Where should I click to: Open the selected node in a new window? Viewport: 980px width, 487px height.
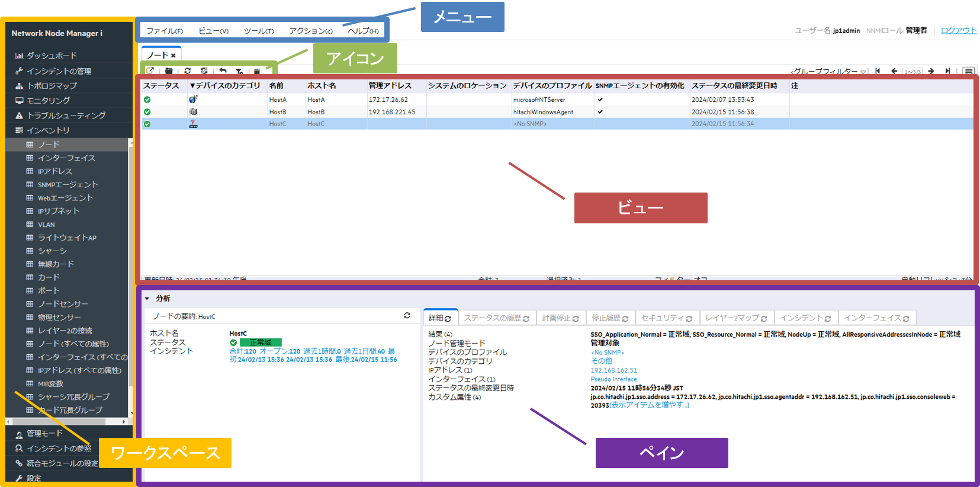point(150,71)
